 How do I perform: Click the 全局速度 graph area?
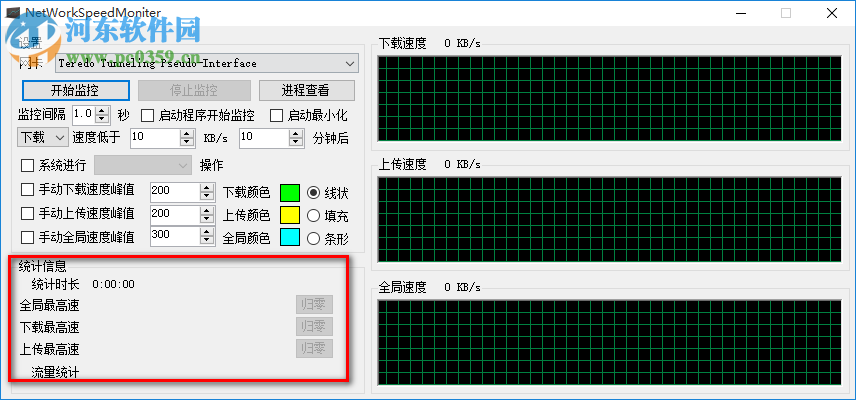[x=609, y=342]
